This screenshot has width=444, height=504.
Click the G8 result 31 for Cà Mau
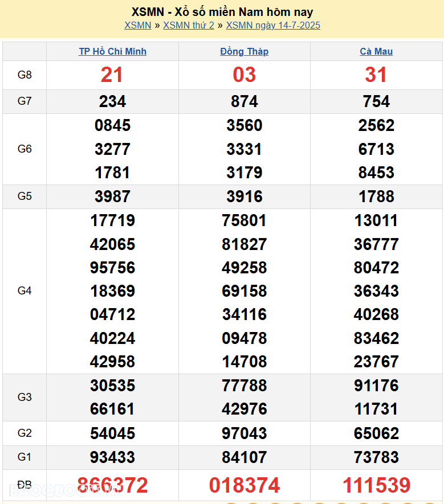tap(376, 75)
